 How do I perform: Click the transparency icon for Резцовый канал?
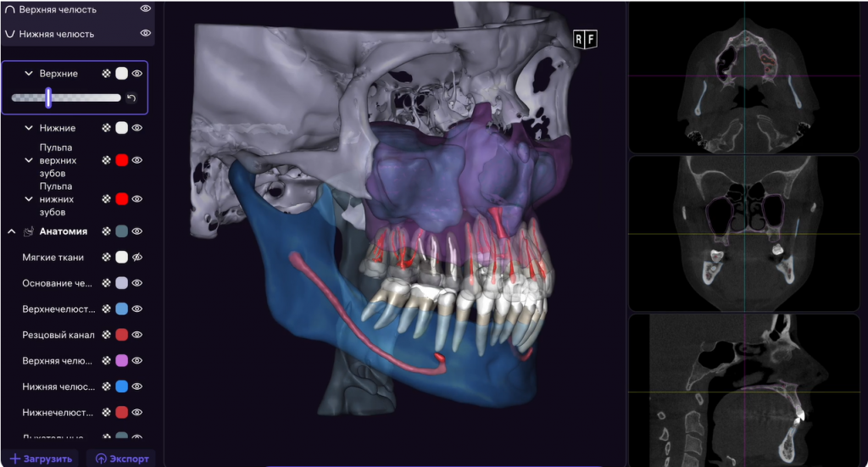tap(107, 335)
